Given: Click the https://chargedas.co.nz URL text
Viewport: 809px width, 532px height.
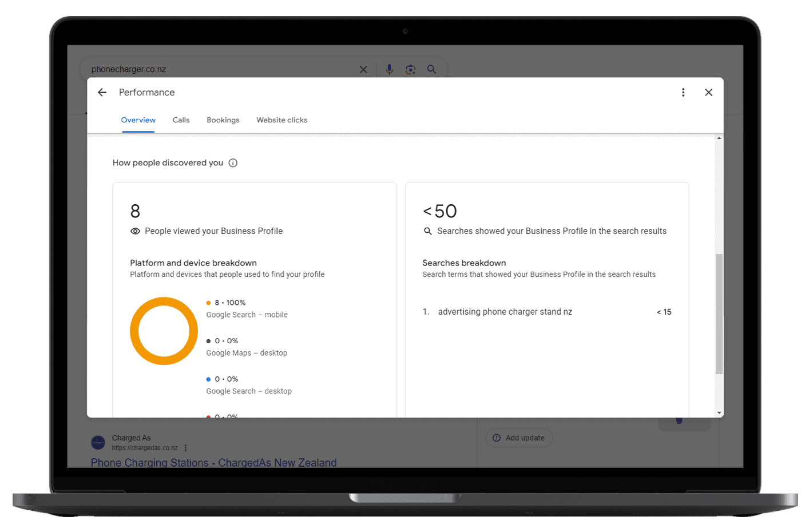Looking at the screenshot, I should [145, 448].
